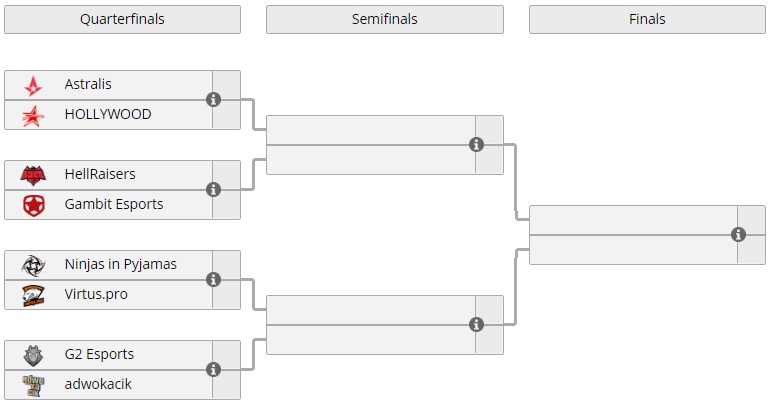The image size is (771, 407).
Task: Click the Ninjas in Pyjamas logo
Action: pos(33,265)
